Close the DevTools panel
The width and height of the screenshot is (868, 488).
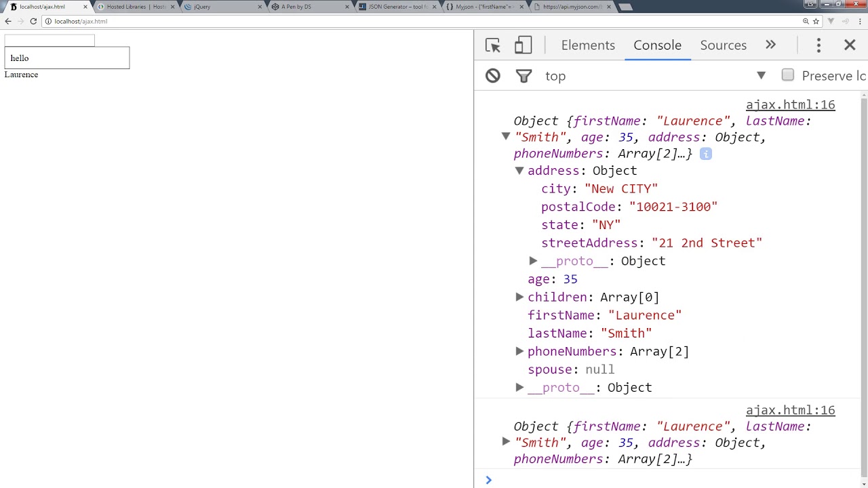pyautogui.click(x=850, y=45)
